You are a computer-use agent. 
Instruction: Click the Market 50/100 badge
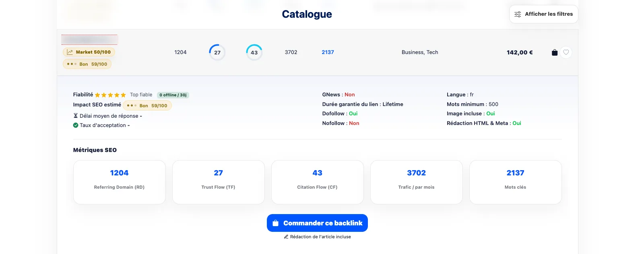click(89, 52)
